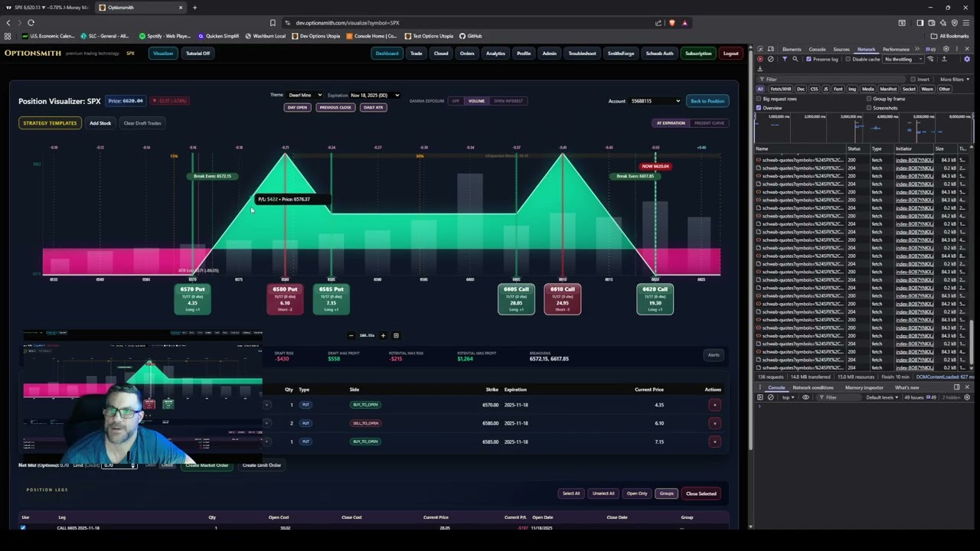This screenshot has width=980, height=551.
Task: Open DevTools main settings gear
Action: point(946,49)
